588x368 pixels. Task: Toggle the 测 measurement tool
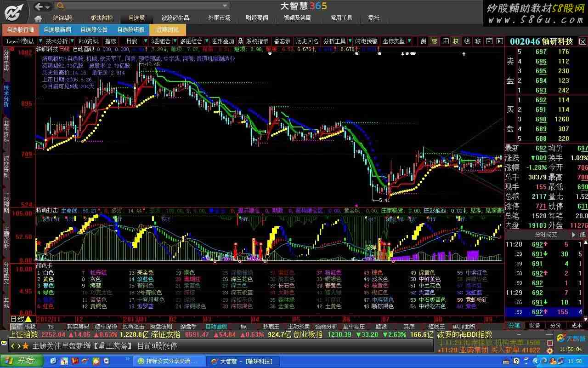tap(423, 41)
